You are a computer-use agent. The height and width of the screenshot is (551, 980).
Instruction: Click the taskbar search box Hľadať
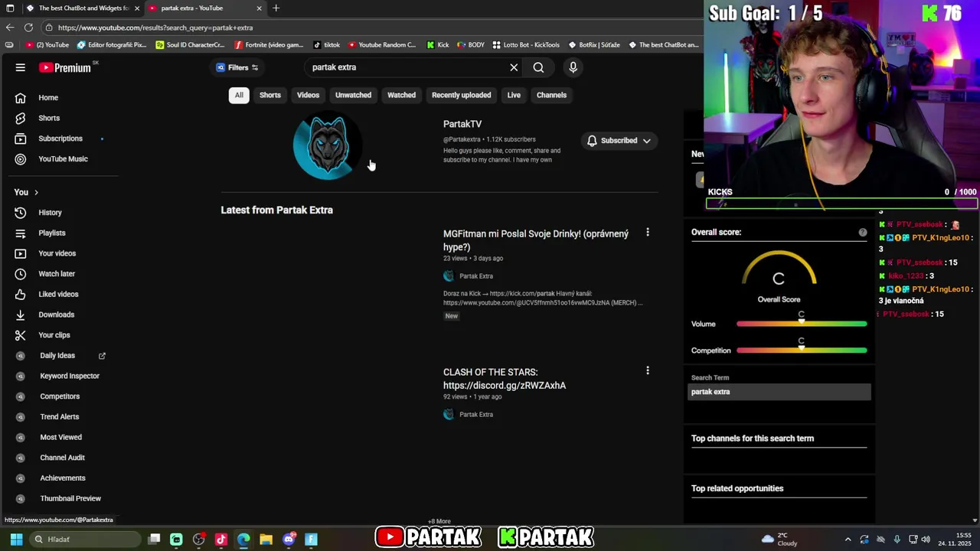coord(84,540)
